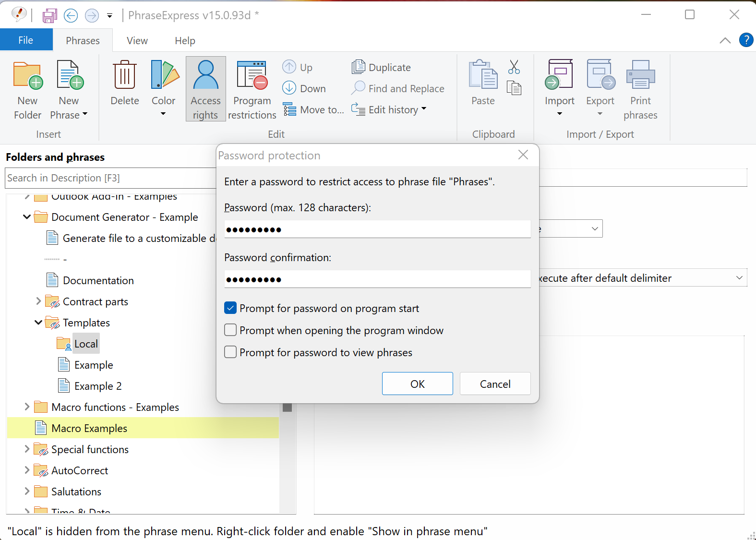
Task: Open the New Phrase dropdown arrow
Action: (85, 115)
